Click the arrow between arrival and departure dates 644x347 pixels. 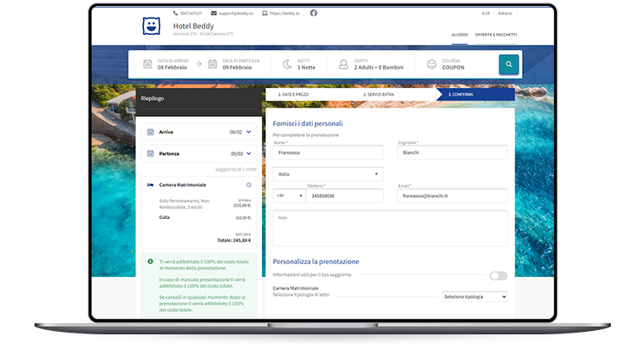click(198, 64)
